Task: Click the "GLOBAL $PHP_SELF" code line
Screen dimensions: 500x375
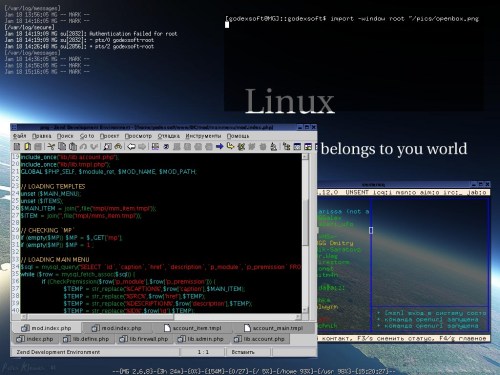Action: (109, 172)
